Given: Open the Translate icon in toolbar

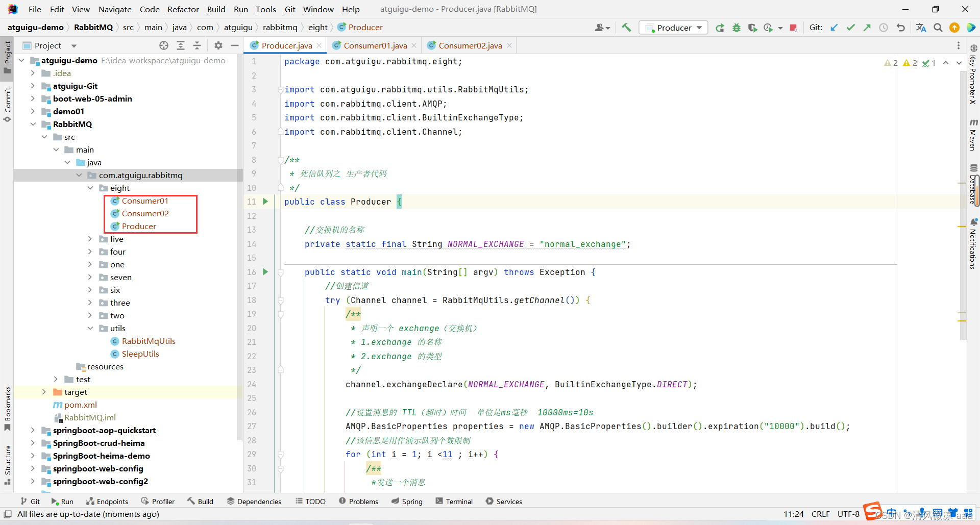Looking at the screenshot, I should [x=921, y=28].
